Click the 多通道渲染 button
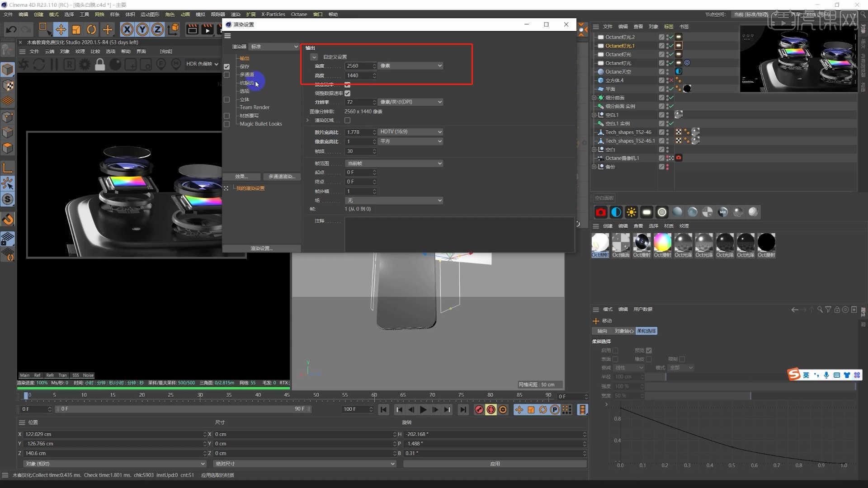This screenshot has height=488, width=868. (x=282, y=176)
